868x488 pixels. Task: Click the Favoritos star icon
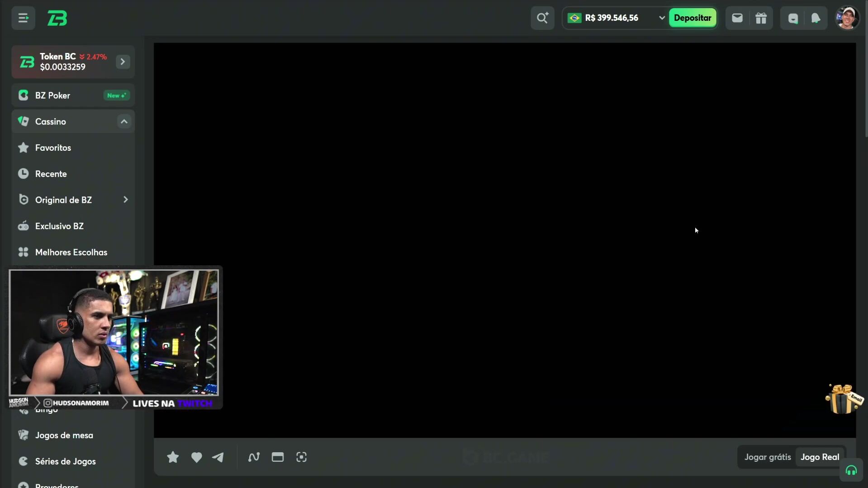(x=24, y=148)
